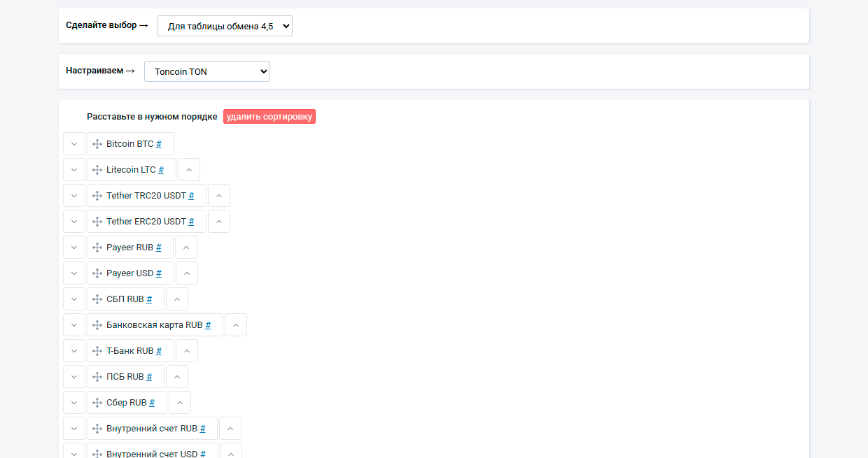The width and height of the screenshot is (868, 458).
Task: Open the # link of Payeer USD
Action: 159,273
